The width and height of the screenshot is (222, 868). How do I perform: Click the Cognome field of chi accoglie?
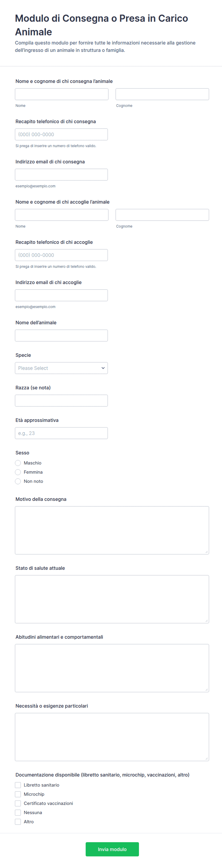pyautogui.click(x=162, y=215)
